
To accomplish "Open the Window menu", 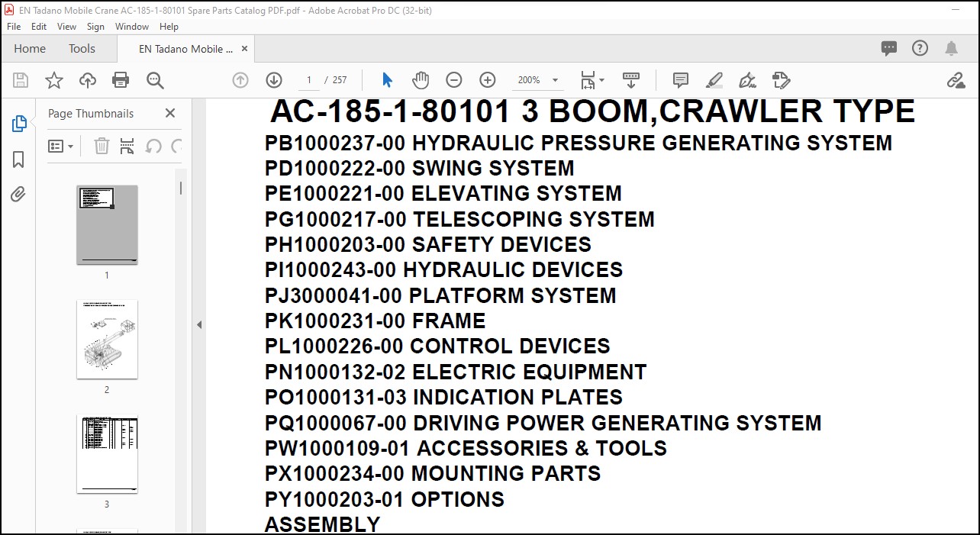I will 132,26.
